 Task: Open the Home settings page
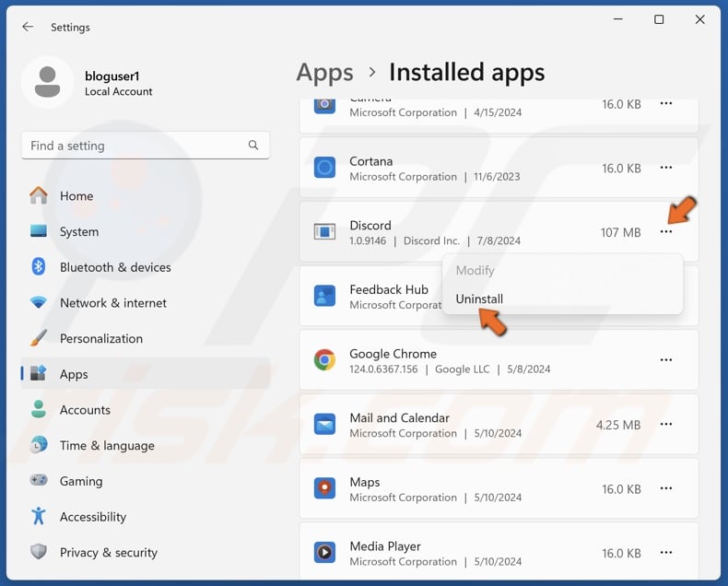(x=146, y=196)
